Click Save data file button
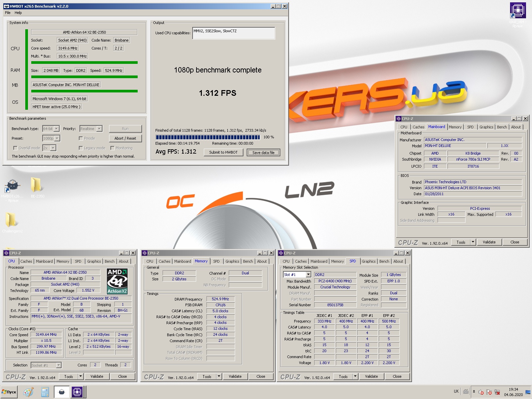Image resolution: width=532 pixels, height=399 pixels. click(x=264, y=152)
